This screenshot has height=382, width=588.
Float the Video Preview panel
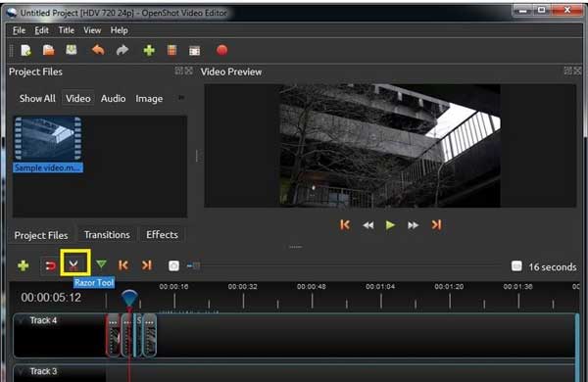(x=568, y=71)
